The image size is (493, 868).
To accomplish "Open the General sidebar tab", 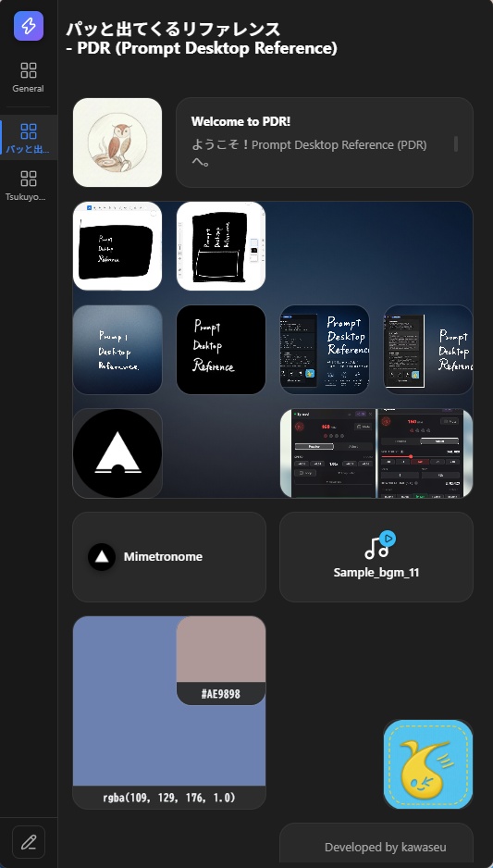I will (29, 78).
